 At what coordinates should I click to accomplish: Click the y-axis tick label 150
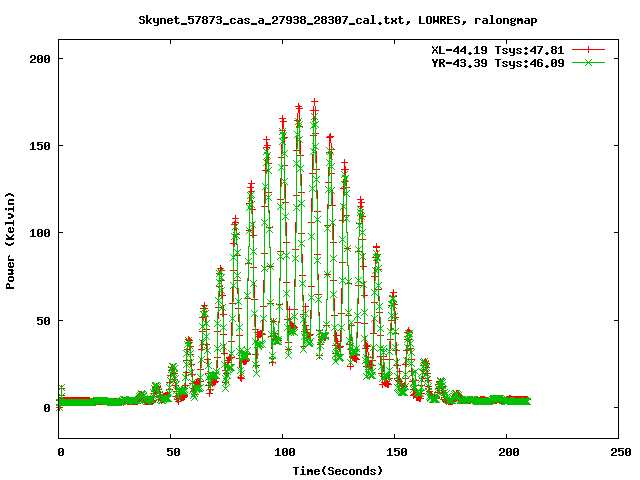pyautogui.click(x=40, y=146)
